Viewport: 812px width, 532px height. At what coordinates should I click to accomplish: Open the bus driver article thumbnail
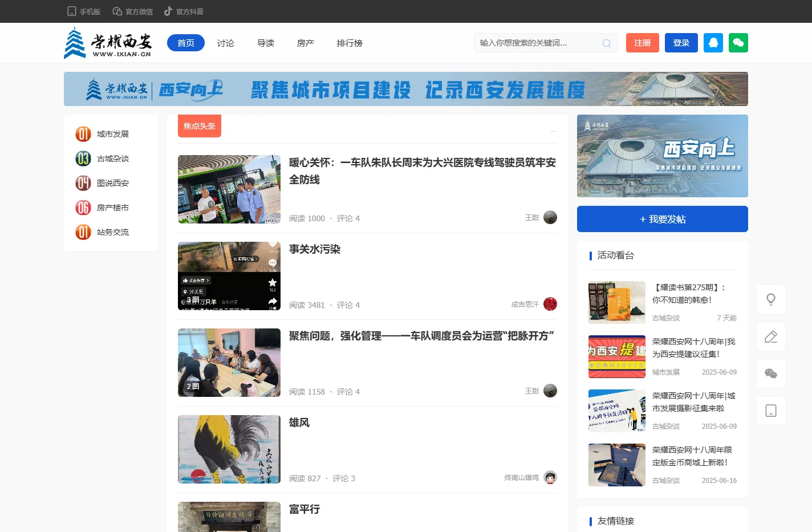click(229, 189)
